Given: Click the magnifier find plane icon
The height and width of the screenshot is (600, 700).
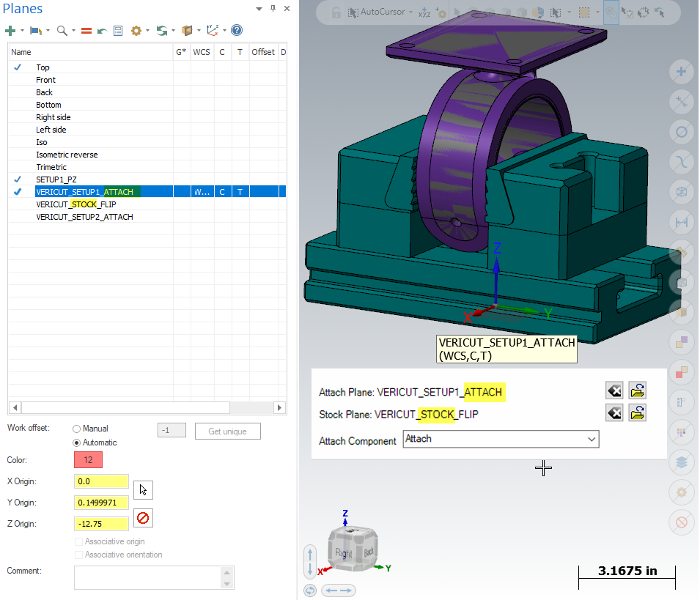Looking at the screenshot, I should coord(62,30).
